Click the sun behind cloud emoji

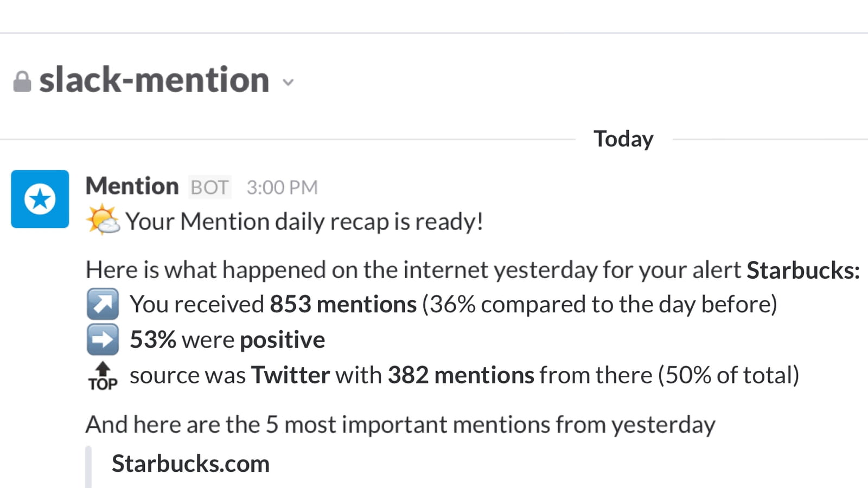coord(103,220)
